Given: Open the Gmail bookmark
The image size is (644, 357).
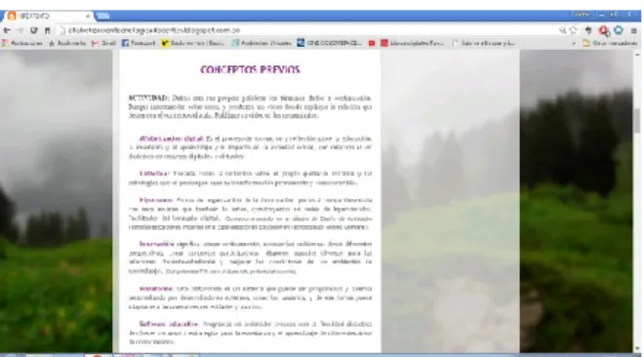Looking at the screenshot, I should [x=103, y=43].
